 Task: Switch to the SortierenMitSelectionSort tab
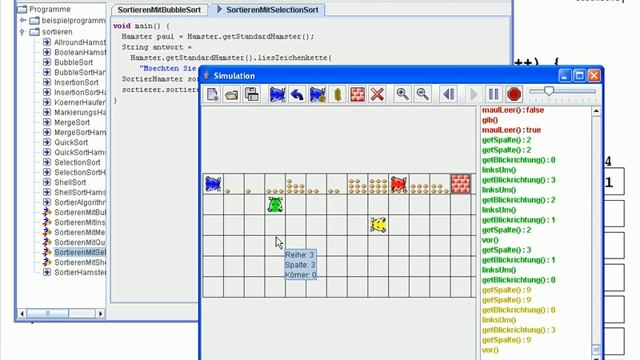pos(267,10)
